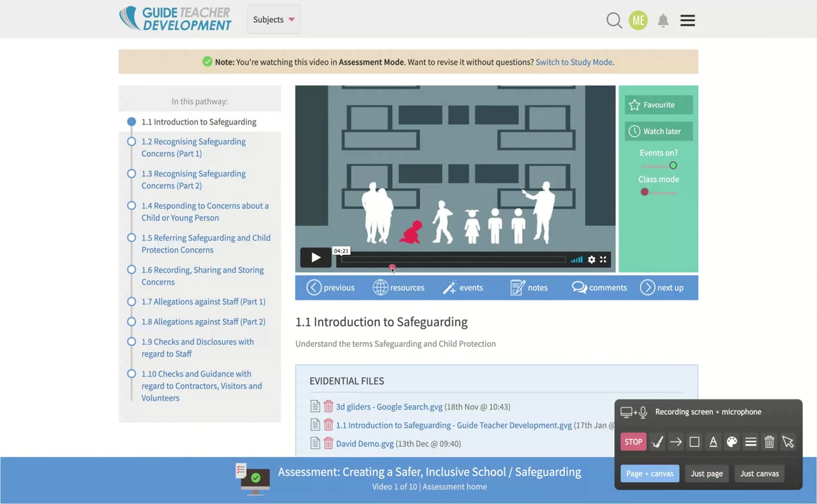Open 1.6 Recording, Sharing and Storing Concerns
The width and height of the screenshot is (817, 504).
202,276
